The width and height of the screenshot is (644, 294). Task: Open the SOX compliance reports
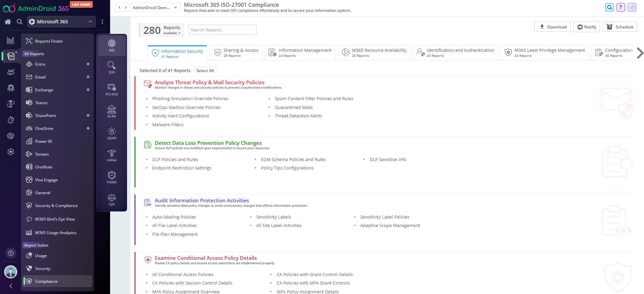(111, 68)
